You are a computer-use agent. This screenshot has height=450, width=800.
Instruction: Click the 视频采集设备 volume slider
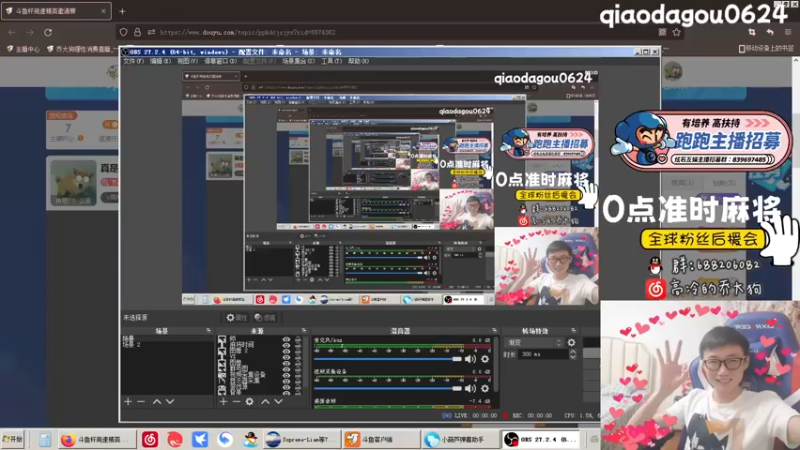(388, 389)
